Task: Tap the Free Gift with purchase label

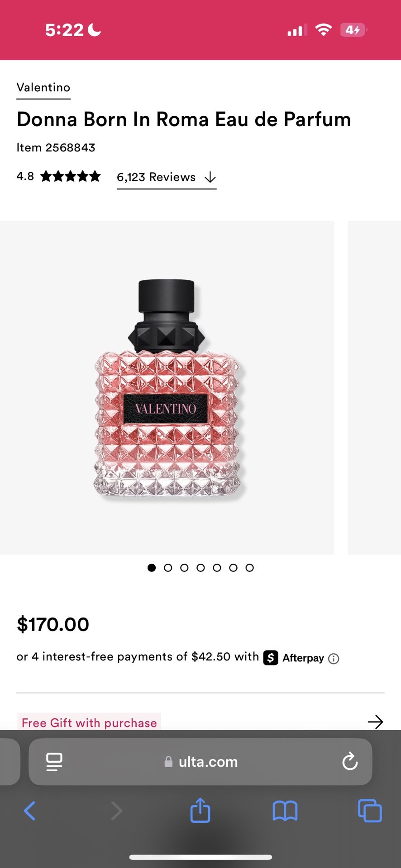Action: (x=89, y=722)
